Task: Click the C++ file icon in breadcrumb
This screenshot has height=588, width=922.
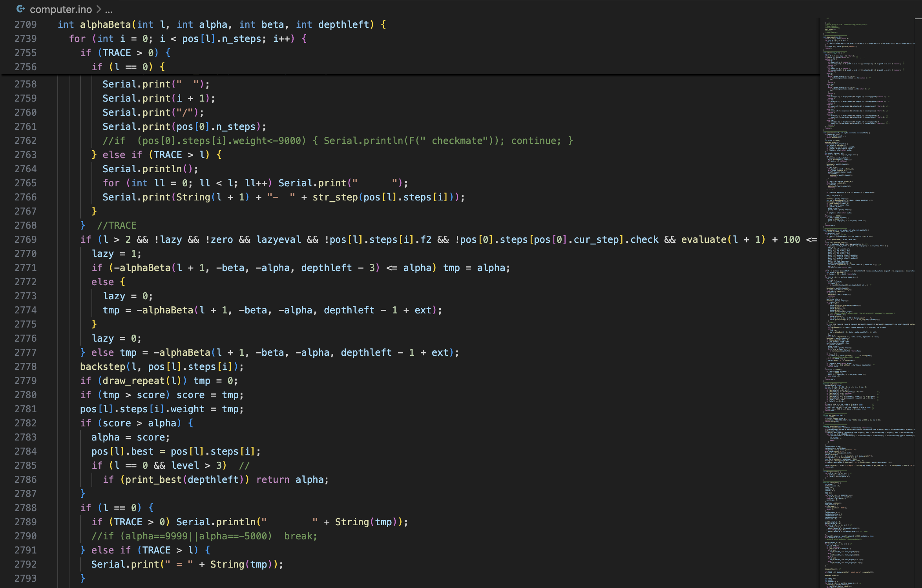Action: point(20,9)
